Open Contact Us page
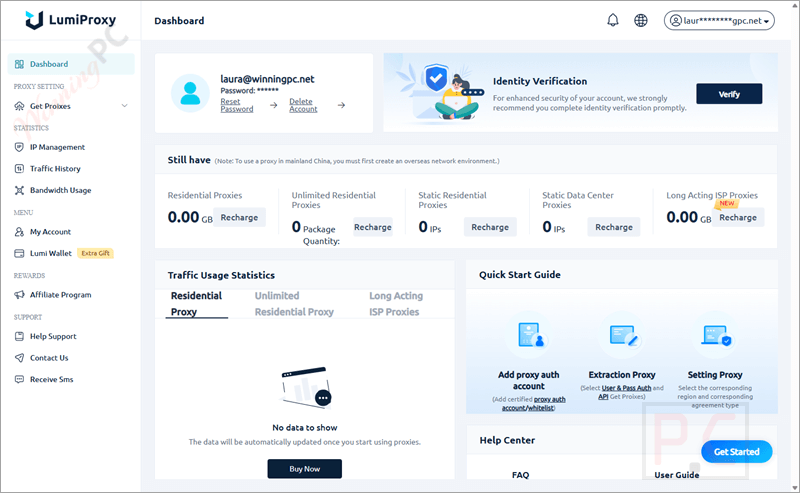800x493 pixels. [x=49, y=358]
